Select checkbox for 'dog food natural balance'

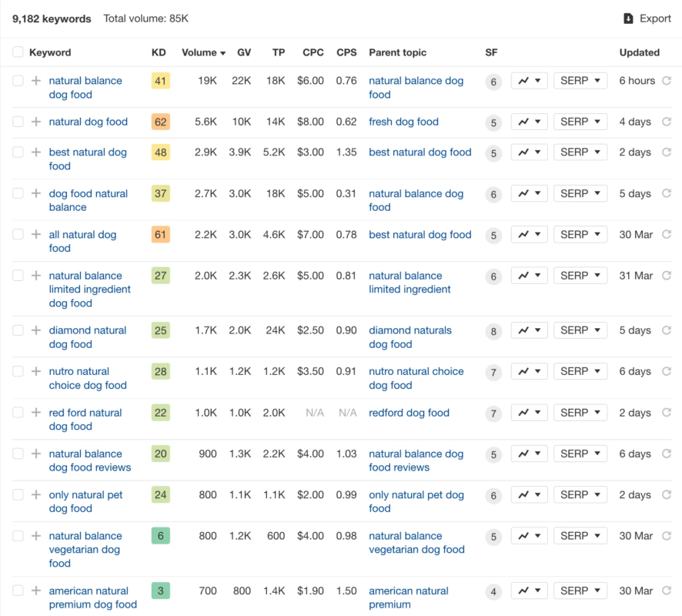point(18,193)
